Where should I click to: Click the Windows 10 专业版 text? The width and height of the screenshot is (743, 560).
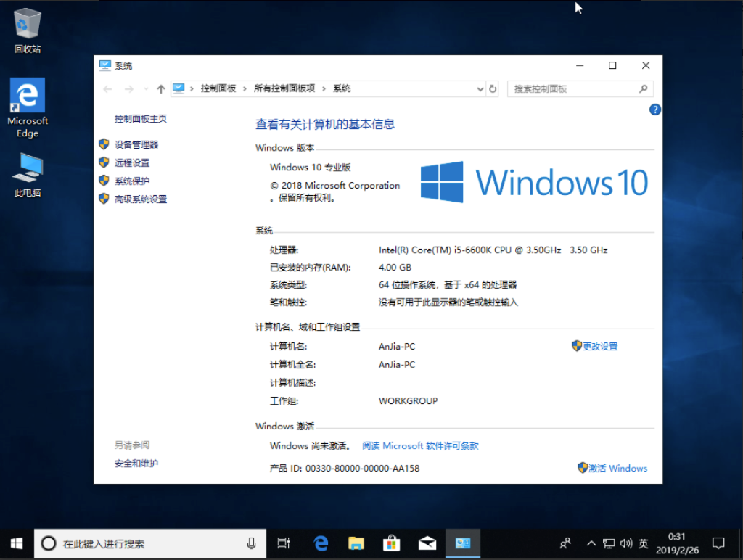[310, 168]
